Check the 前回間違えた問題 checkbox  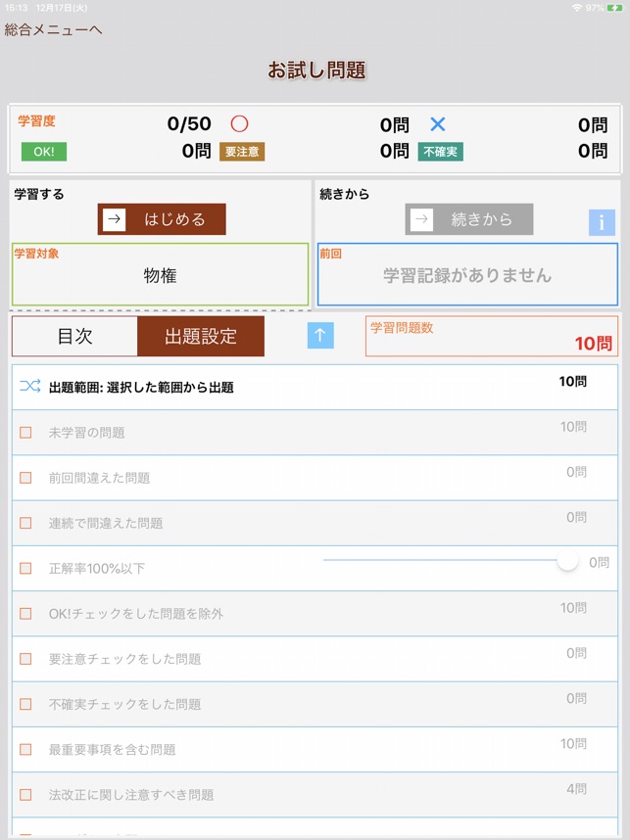[25, 478]
